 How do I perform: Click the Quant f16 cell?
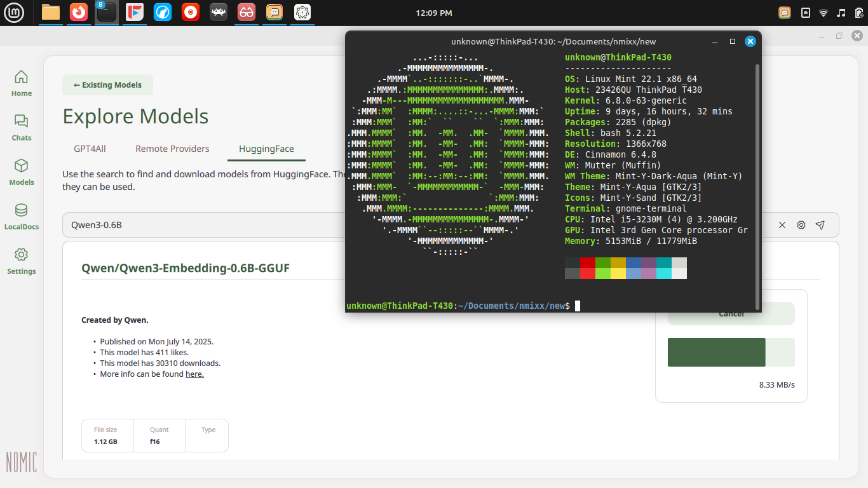[159, 435]
